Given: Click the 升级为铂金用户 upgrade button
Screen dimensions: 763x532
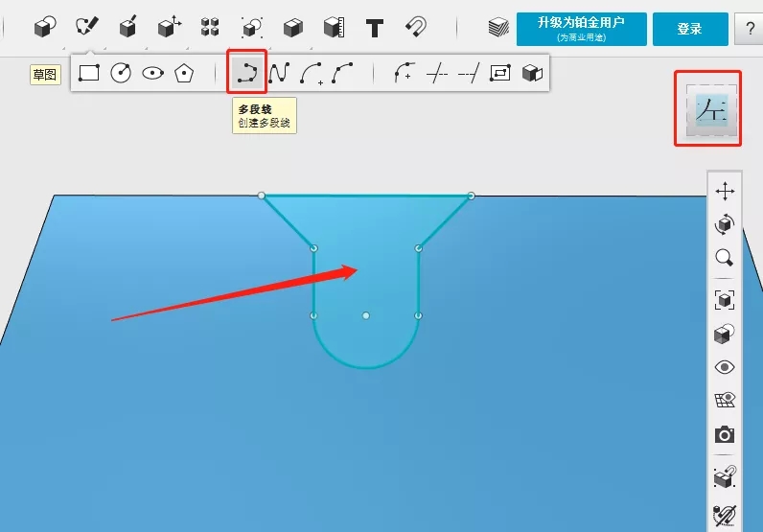Looking at the screenshot, I should [x=581, y=29].
